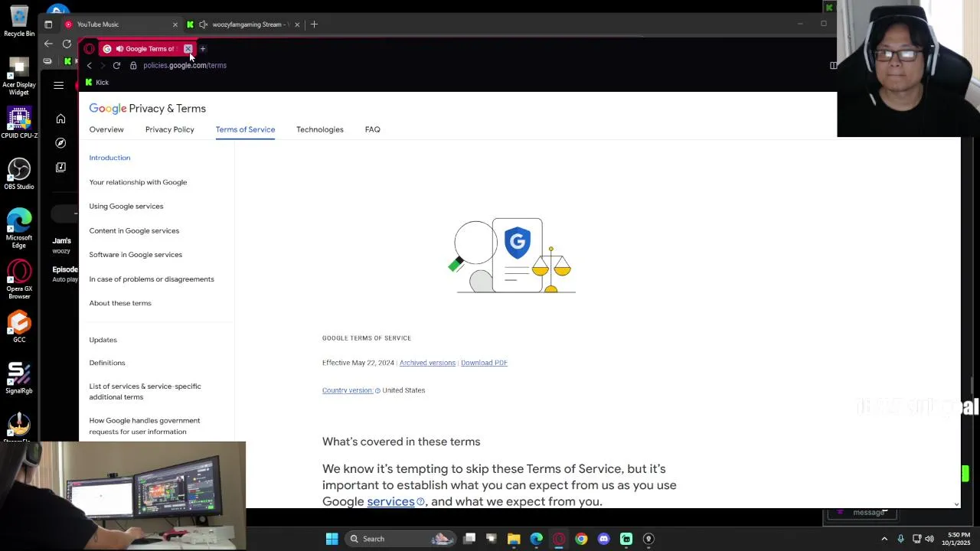This screenshot has height=551, width=980.
Task: Open List of services & service-specific terms
Action: 145,391
